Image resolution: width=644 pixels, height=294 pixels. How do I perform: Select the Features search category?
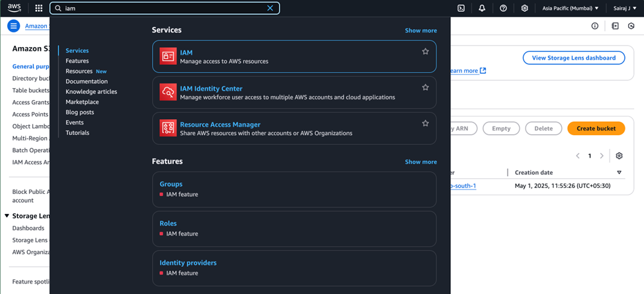[x=77, y=61]
